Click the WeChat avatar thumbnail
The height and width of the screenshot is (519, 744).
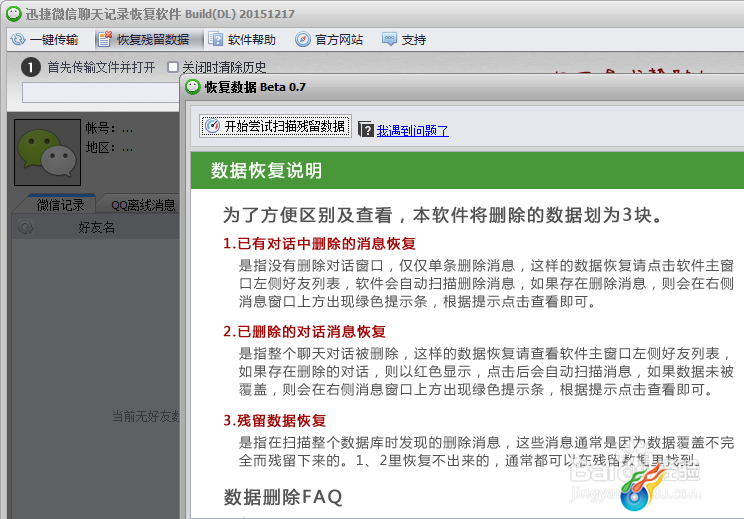[47, 152]
